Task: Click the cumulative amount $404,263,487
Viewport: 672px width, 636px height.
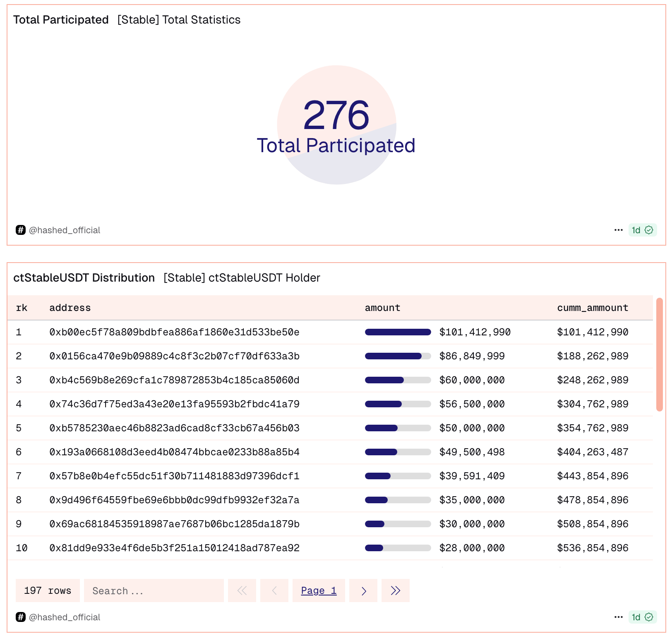Action: pos(593,452)
